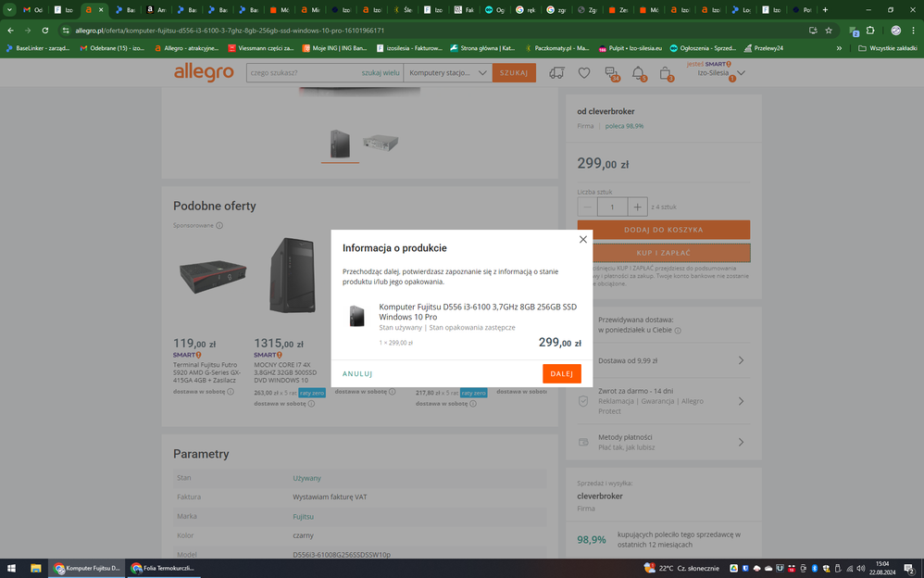Decrease quantity with the minus button
The width and height of the screenshot is (924, 578).
coord(587,207)
